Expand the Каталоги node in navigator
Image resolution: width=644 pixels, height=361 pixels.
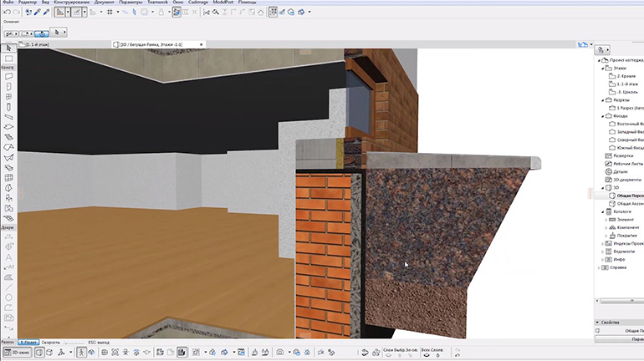click(604, 211)
